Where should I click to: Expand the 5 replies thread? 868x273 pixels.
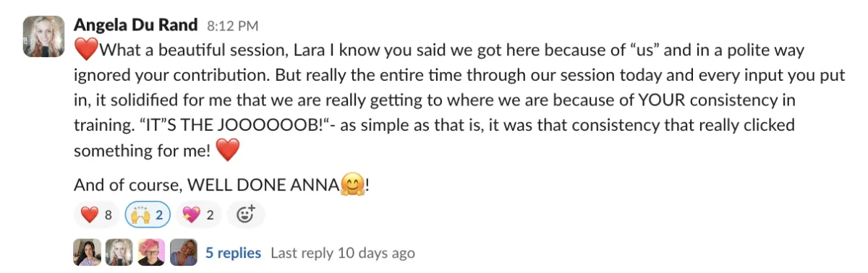233,253
